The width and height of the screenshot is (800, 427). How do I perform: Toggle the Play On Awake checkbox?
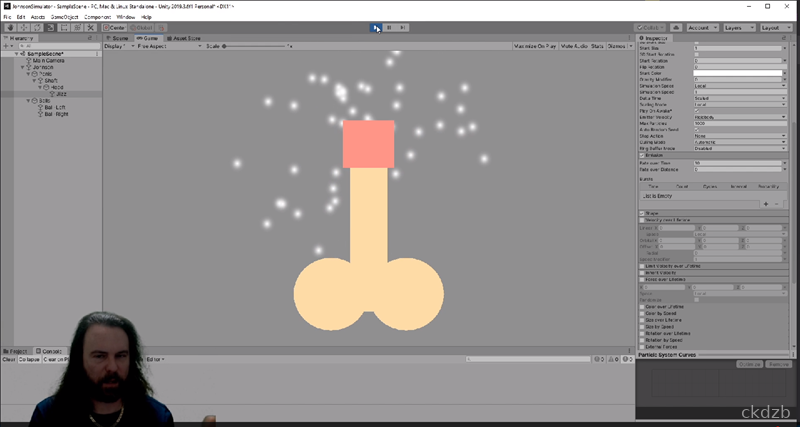pos(697,111)
